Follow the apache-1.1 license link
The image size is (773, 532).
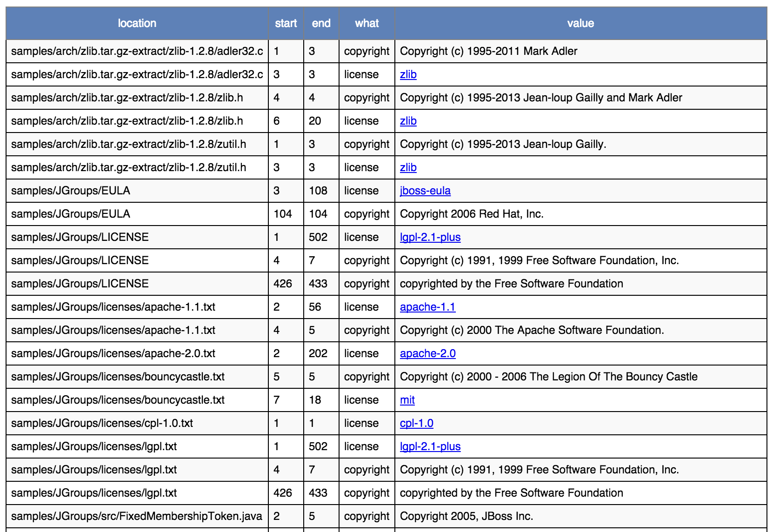427,307
